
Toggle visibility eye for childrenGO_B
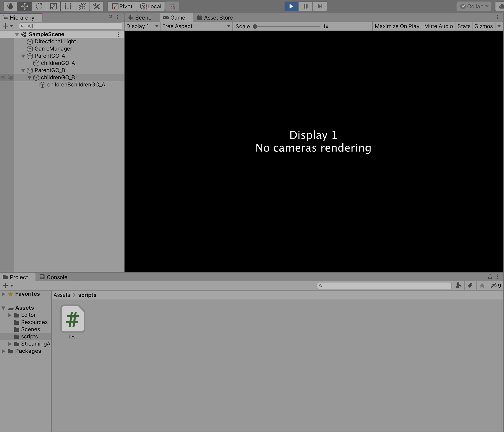click(3, 77)
